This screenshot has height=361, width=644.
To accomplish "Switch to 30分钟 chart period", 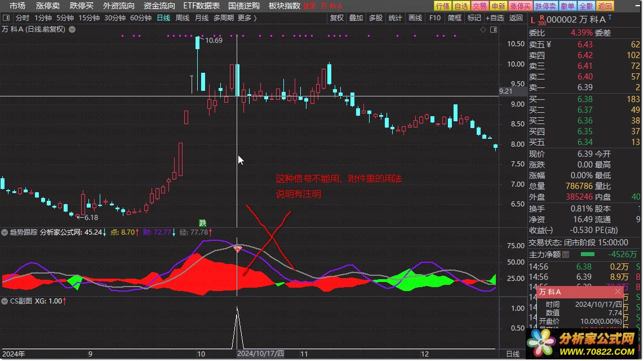I will pyautogui.click(x=114, y=18).
